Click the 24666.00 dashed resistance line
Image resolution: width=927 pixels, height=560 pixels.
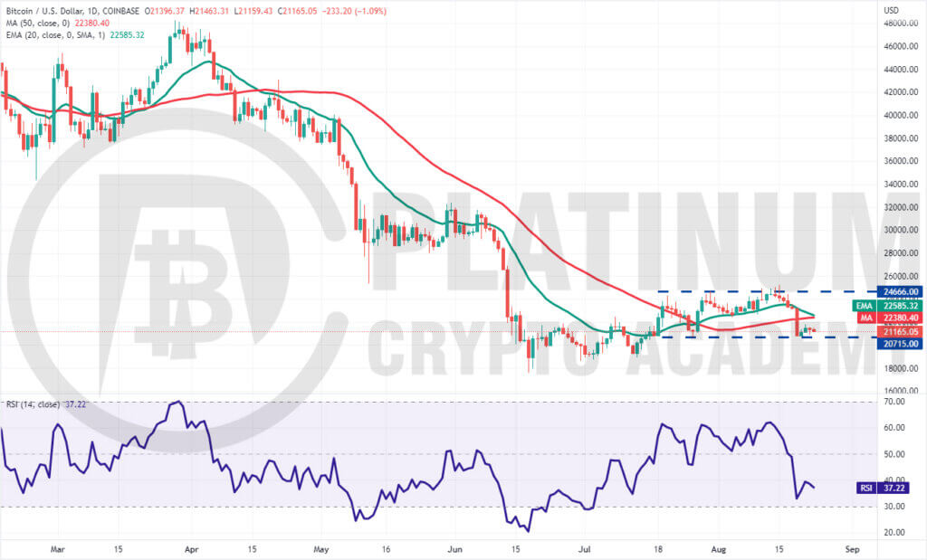(x=766, y=291)
